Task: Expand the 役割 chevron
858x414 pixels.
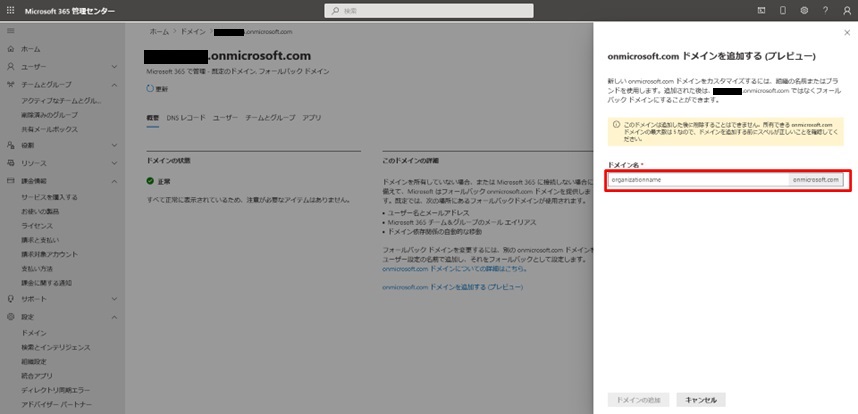Action: [x=114, y=145]
